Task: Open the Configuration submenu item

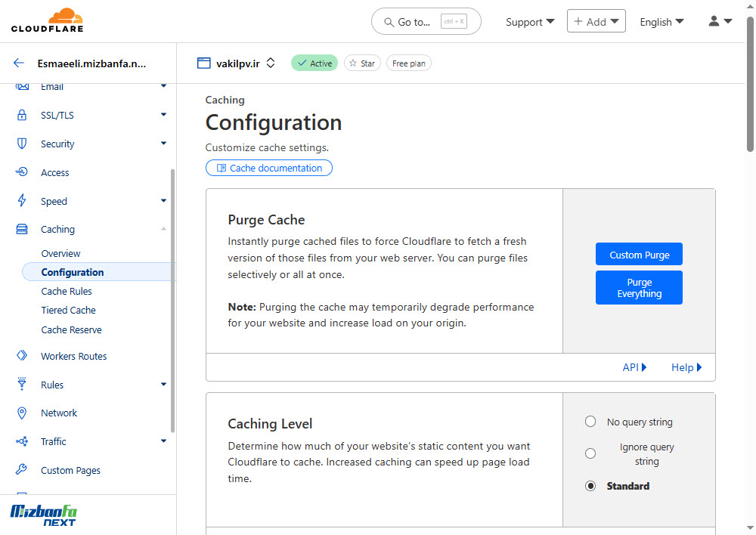Action: click(x=99, y=272)
